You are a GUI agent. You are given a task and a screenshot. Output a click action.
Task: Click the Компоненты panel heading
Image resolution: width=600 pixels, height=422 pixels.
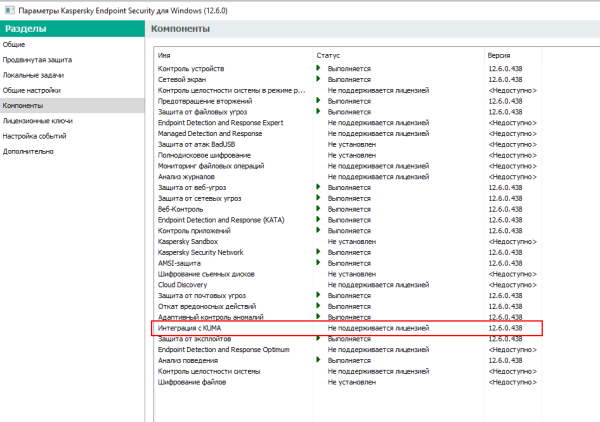click(180, 29)
